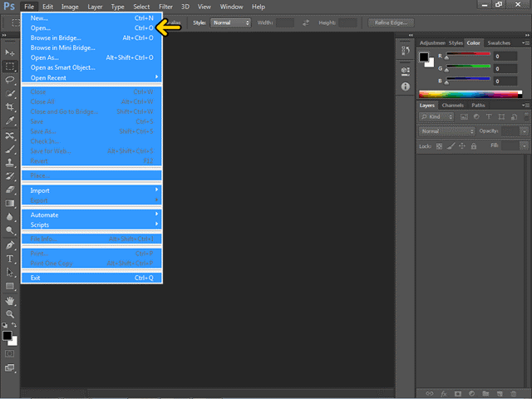Select the Dodge tool

coord(10,231)
